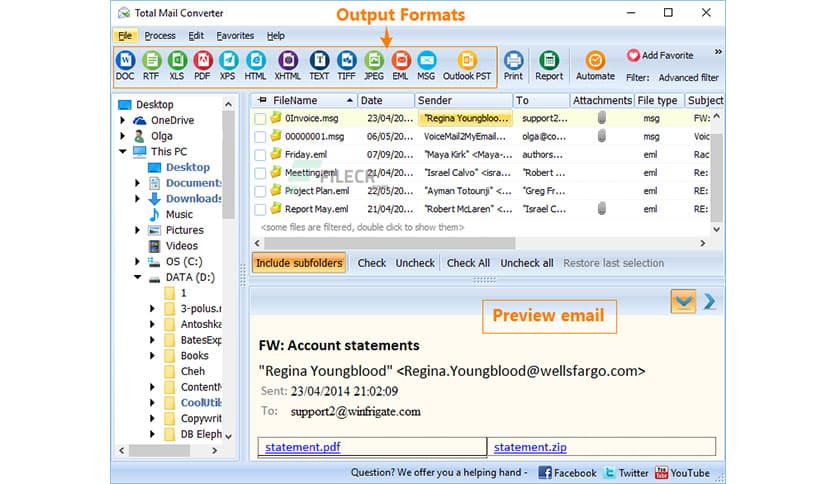Click the Print toolbar icon
The height and width of the screenshot is (484, 836).
tap(513, 66)
